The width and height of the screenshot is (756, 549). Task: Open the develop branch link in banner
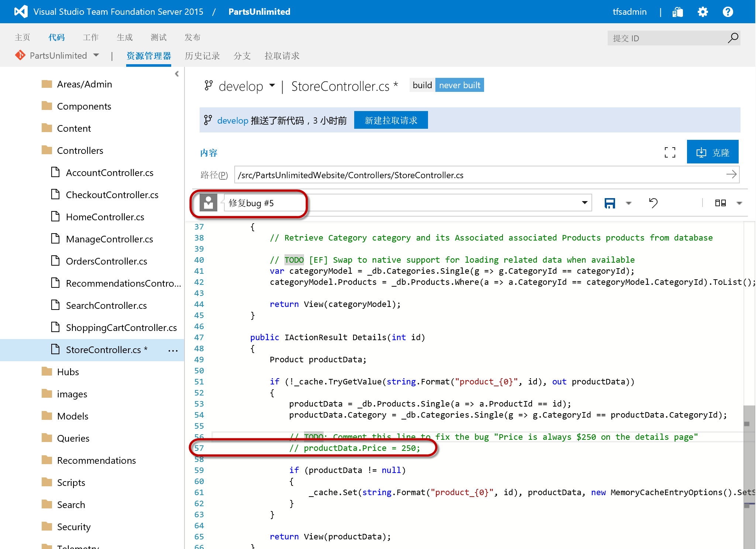232,121
